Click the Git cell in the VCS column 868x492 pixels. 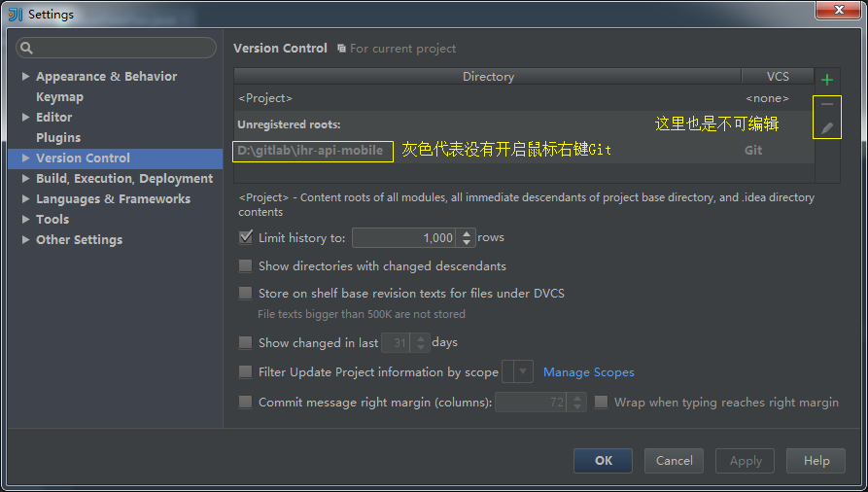pos(753,150)
